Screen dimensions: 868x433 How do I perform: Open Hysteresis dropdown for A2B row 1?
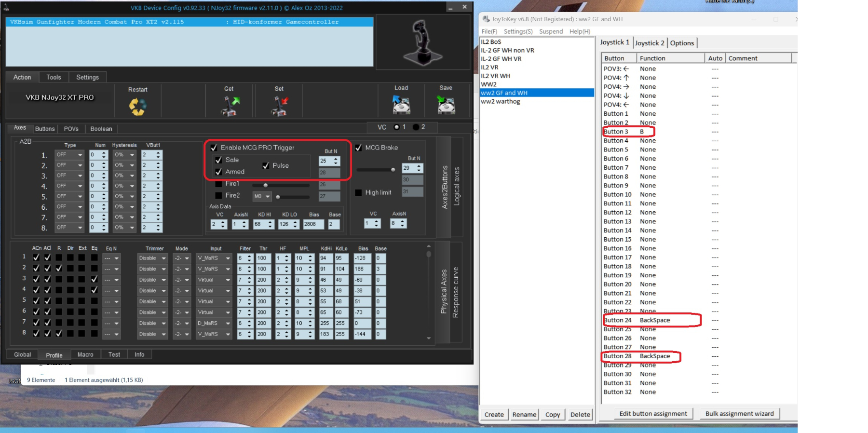pyautogui.click(x=124, y=155)
